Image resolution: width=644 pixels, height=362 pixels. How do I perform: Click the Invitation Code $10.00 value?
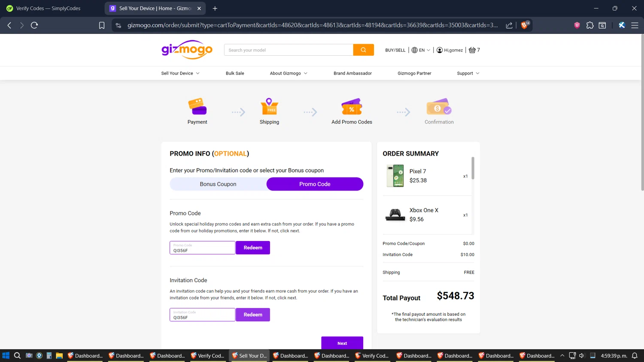click(x=467, y=255)
